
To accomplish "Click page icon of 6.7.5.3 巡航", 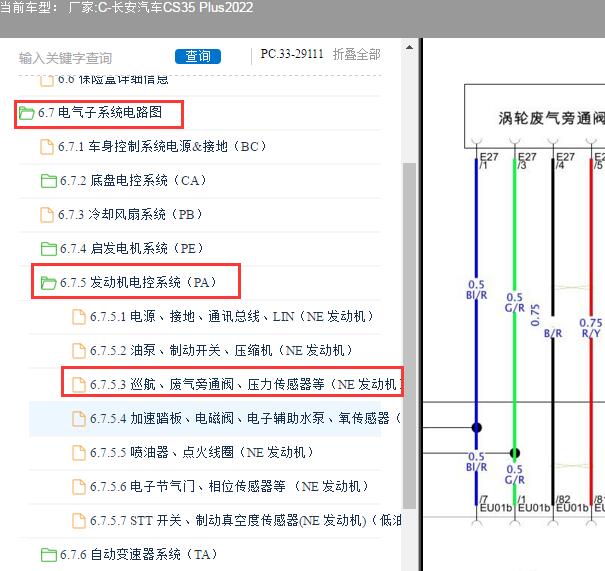I will click(x=79, y=385).
